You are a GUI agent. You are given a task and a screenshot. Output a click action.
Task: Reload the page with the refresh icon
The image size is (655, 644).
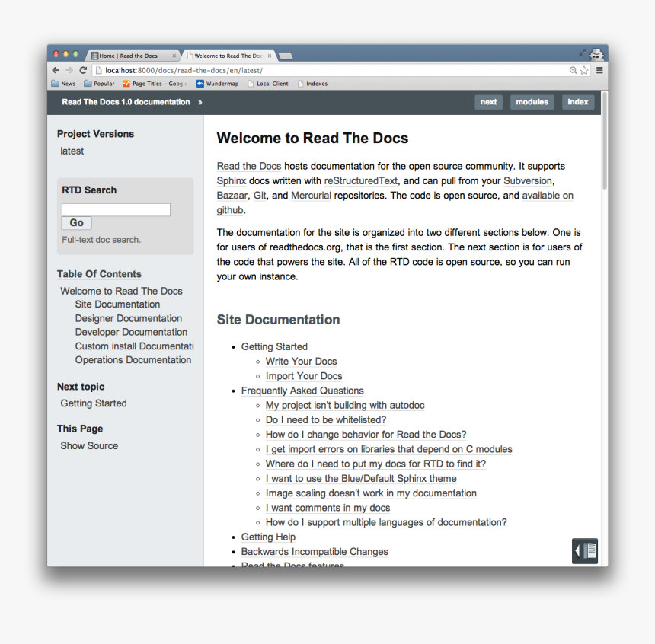point(83,70)
